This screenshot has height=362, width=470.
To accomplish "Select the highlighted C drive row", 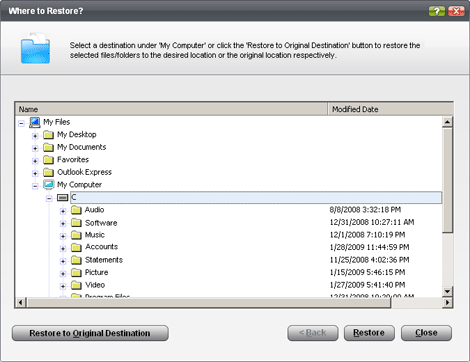I will click(256, 197).
